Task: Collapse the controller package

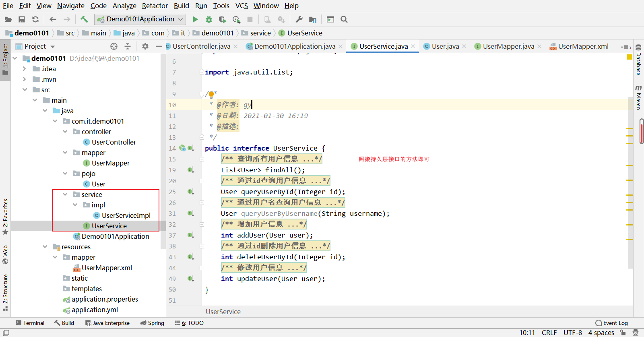Action: pos(65,132)
